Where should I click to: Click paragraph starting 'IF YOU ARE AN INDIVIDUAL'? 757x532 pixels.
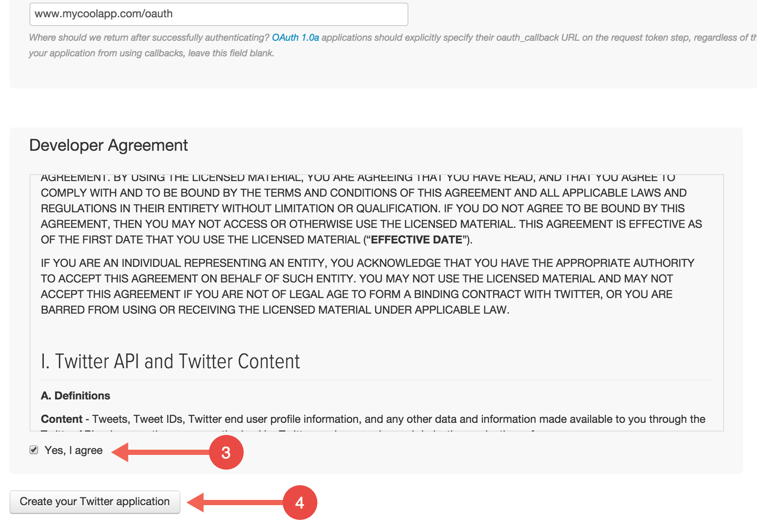click(368, 286)
